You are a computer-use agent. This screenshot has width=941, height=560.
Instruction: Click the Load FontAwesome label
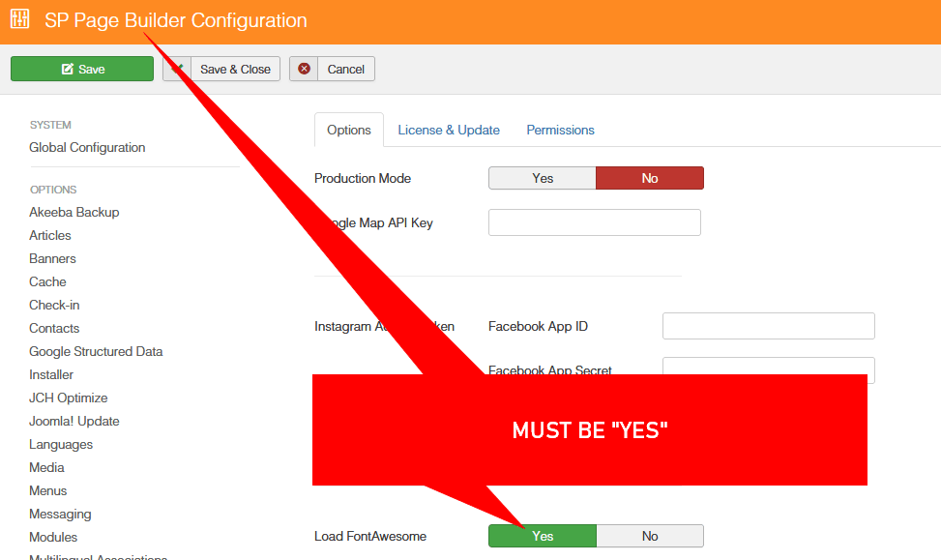pyautogui.click(x=370, y=536)
